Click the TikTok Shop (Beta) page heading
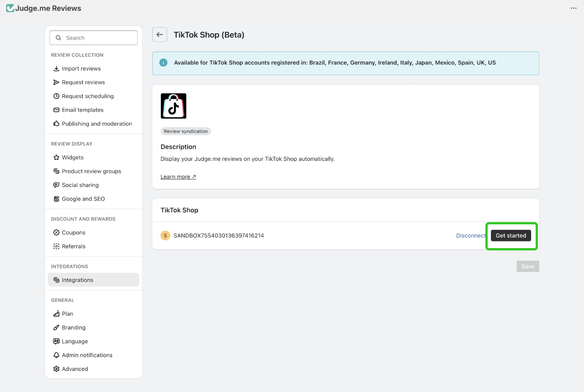This screenshot has height=392, width=584. (x=209, y=35)
